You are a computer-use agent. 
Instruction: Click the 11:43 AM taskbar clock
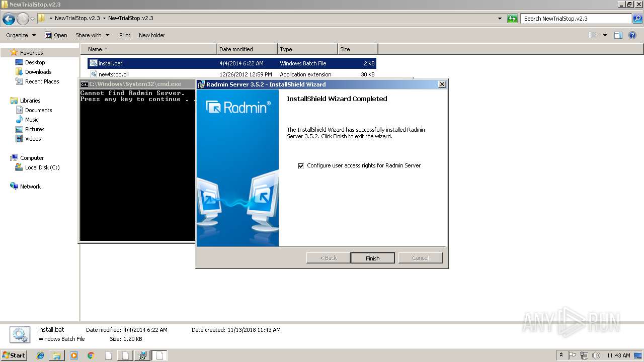[618, 355]
